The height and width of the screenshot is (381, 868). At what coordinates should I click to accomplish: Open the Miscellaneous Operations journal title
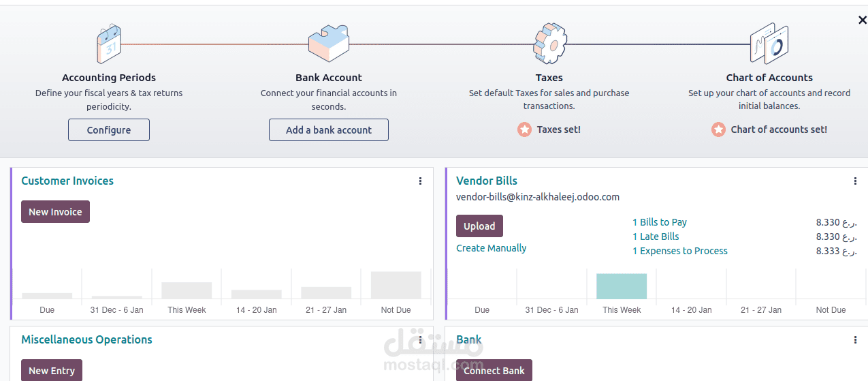point(86,339)
